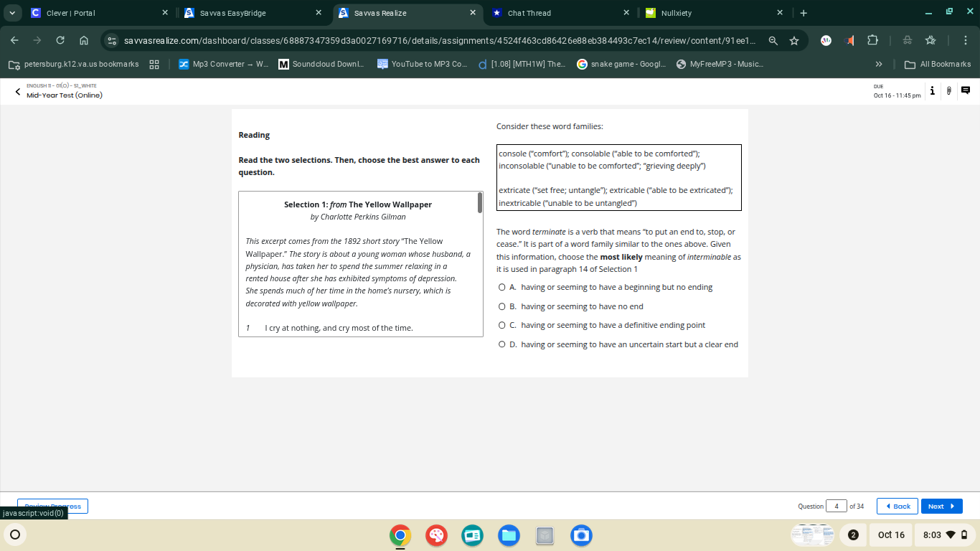
Task: Launch the Screen capture icon on the shelf
Action: point(581,535)
